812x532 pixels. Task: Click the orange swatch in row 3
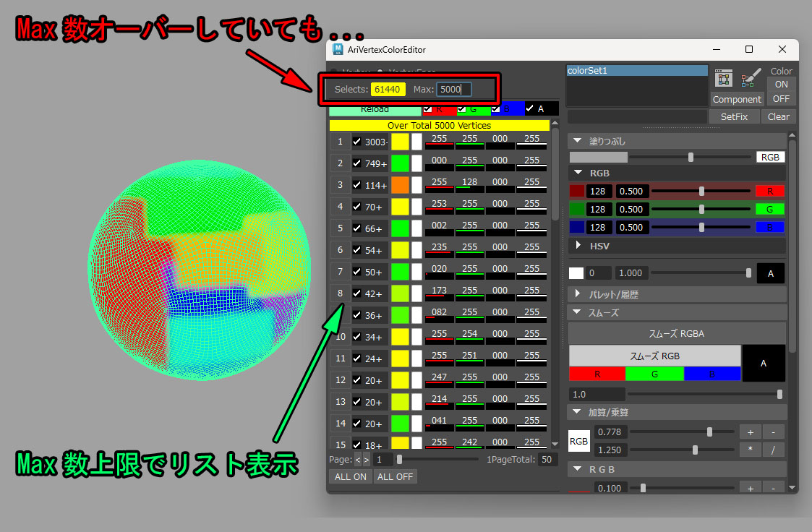pyautogui.click(x=400, y=185)
